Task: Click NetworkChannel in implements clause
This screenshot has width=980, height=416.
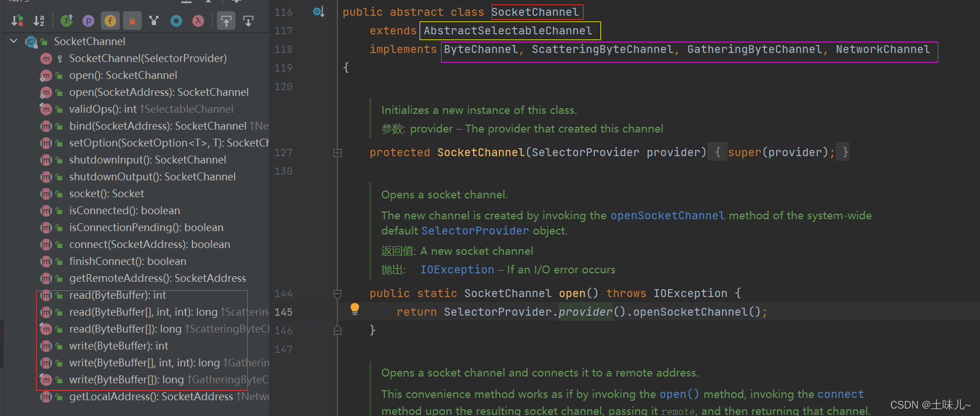Action: point(883,49)
